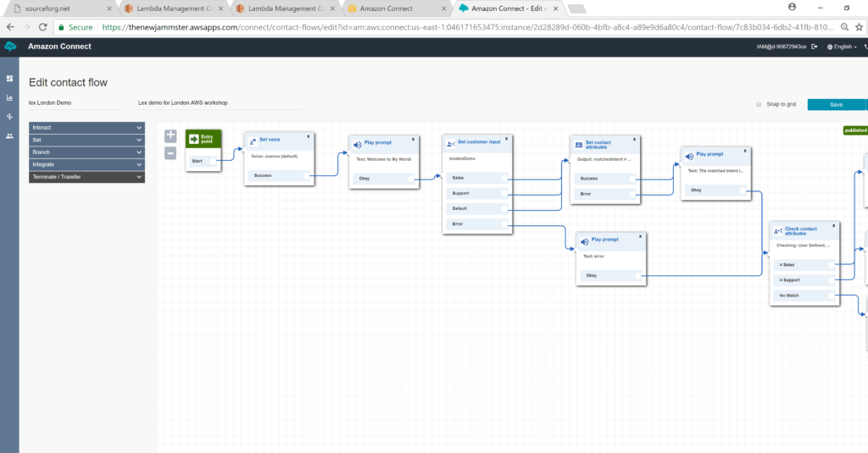Image resolution: width=868 pixels, height=453 pixels.
Task: Remove the Welcome Play prompt block
Action: tap(413, 140)
